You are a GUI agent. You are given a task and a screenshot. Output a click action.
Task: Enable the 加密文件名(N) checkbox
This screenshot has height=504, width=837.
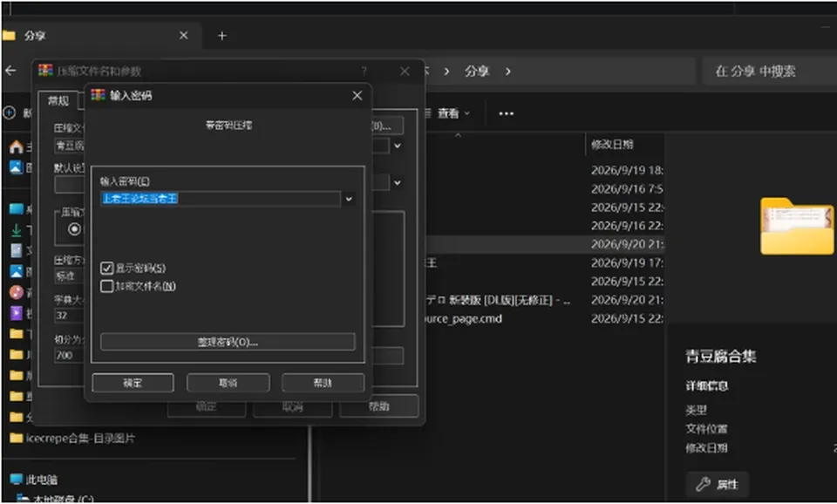(x=106, y=286)
